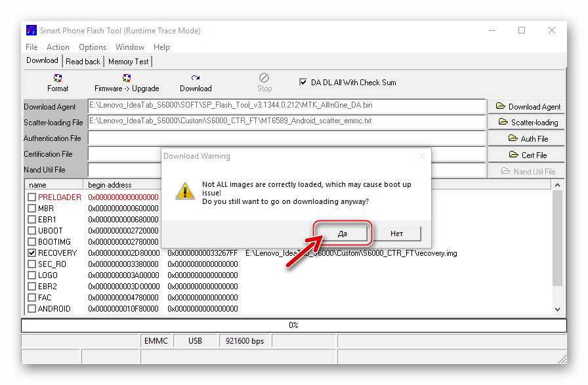This screenshot has height=385, width=588.
Task: Open the Options menu
Action: [92, 47]
